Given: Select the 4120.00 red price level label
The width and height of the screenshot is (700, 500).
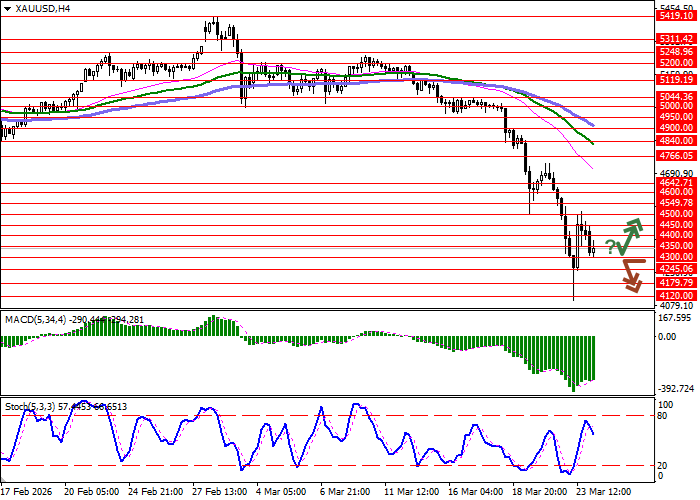Looking at the screenshot, I should tap(672, 296).
